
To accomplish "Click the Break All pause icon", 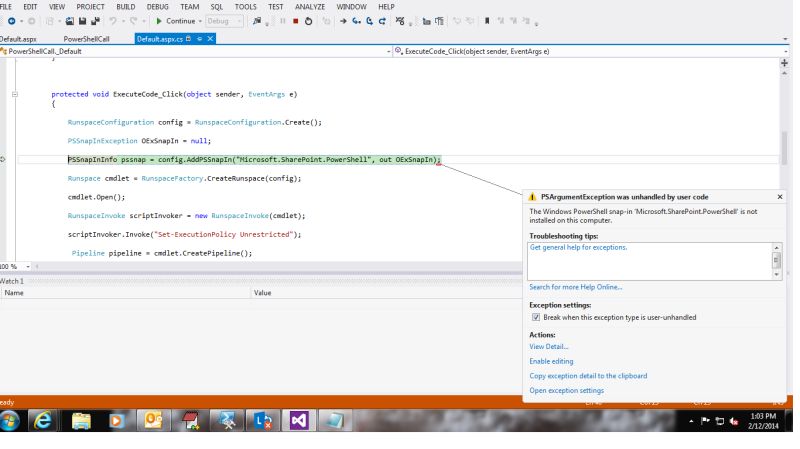I will (x=283, y=21).
